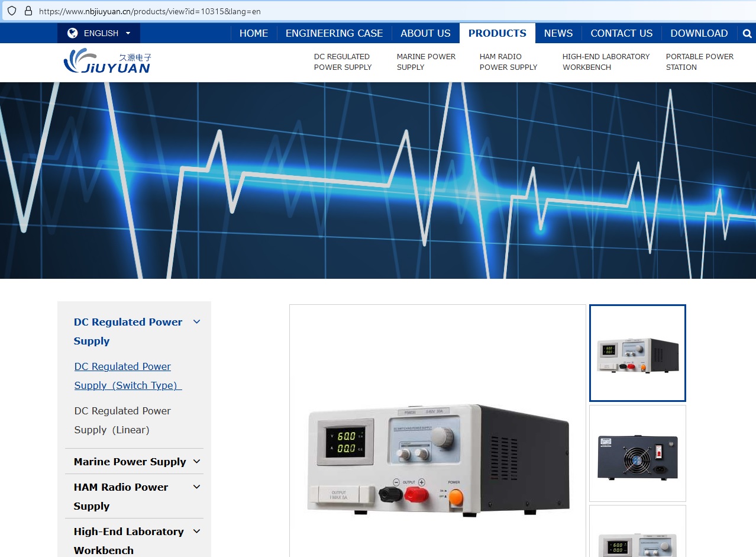Click sidebar High-End Laboratory Workbench heading
Viewport: 756px width, 557px height.
click(128, 541)
